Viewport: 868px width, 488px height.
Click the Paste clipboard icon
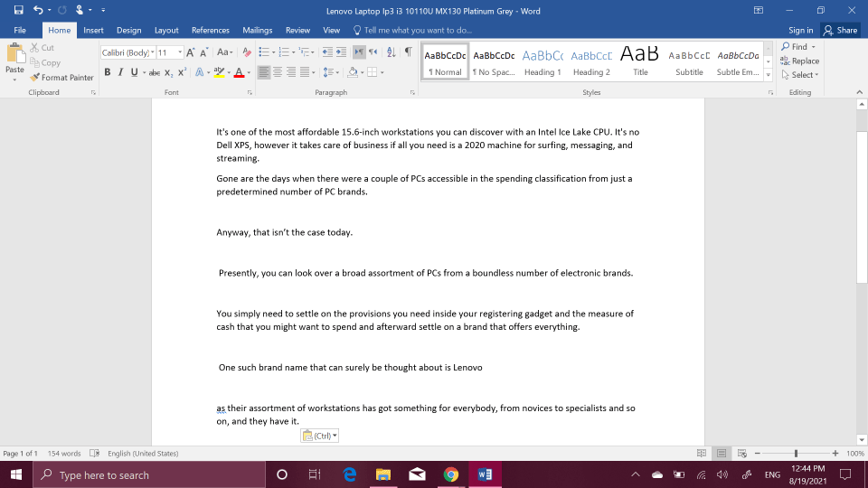point(15,53)
